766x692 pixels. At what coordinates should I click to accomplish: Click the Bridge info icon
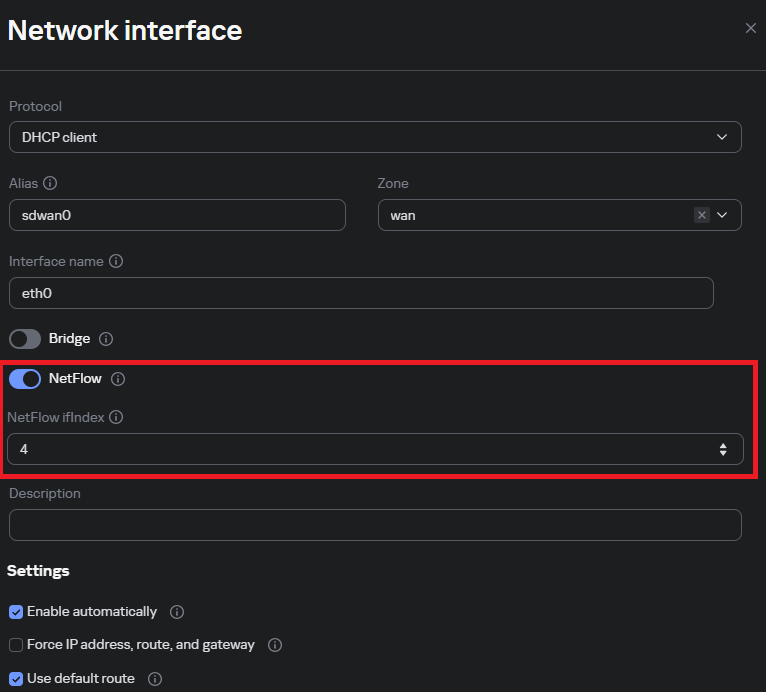pos(107,339)
